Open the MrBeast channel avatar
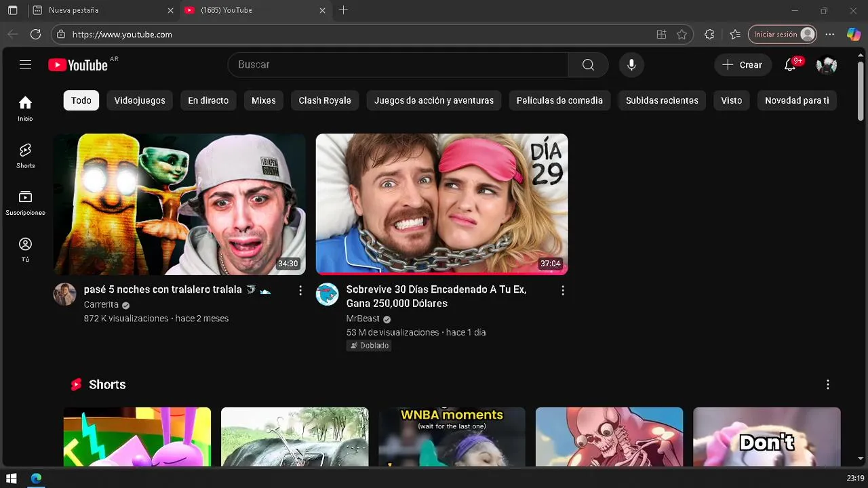868x488 pixels. [x=327, y=294]
